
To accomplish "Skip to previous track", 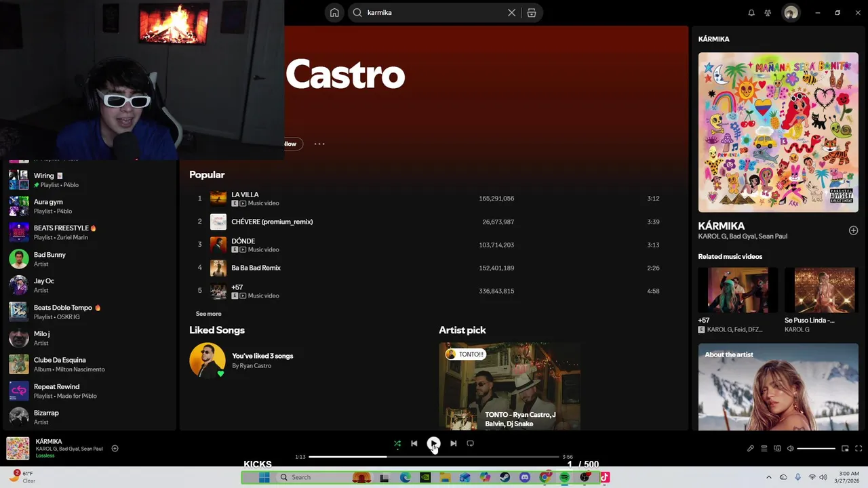I will [x=414, y=443].
